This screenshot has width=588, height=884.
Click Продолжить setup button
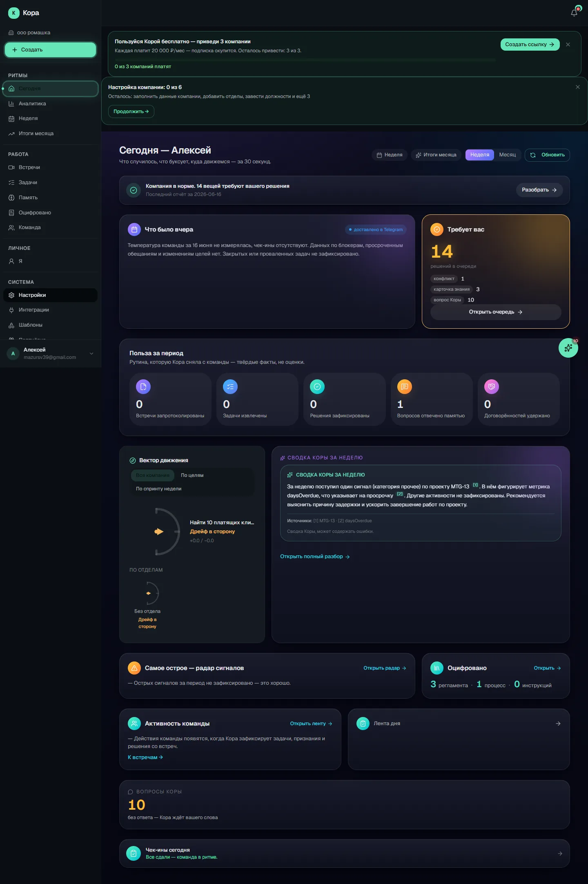tap(131, 111)
